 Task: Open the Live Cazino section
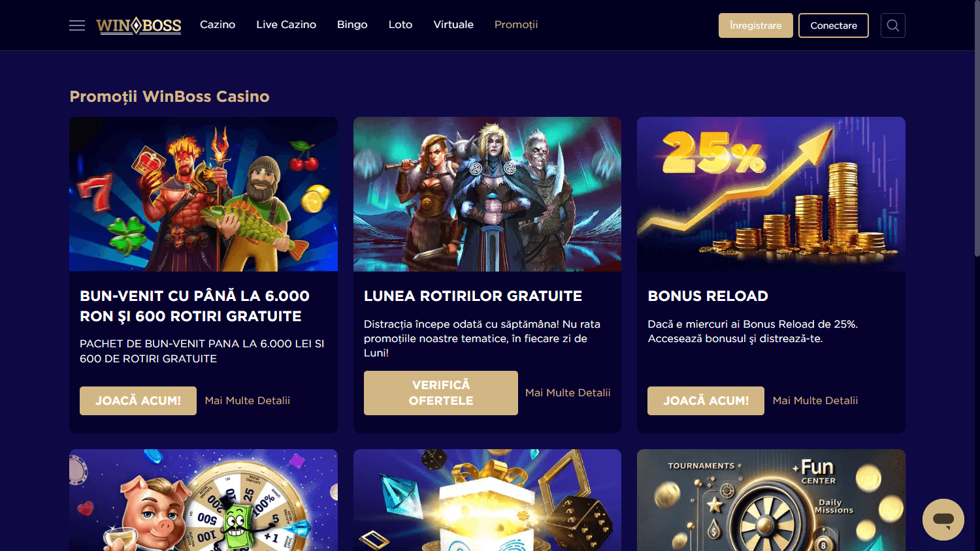pos(286,25)
